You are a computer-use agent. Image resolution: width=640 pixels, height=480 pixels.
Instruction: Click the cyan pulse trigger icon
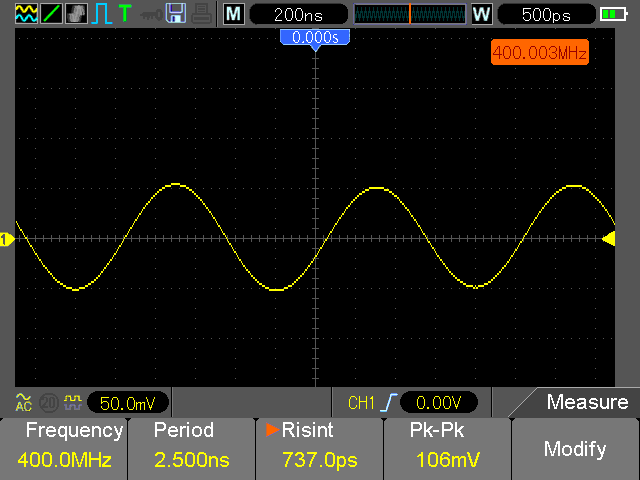point(102,14)
